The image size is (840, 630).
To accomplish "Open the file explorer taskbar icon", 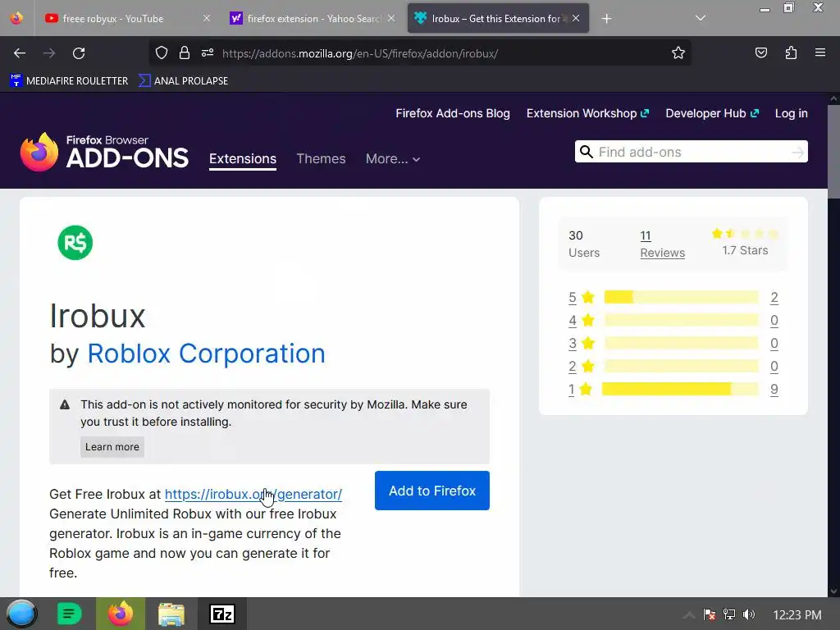I will coord(171,614).
